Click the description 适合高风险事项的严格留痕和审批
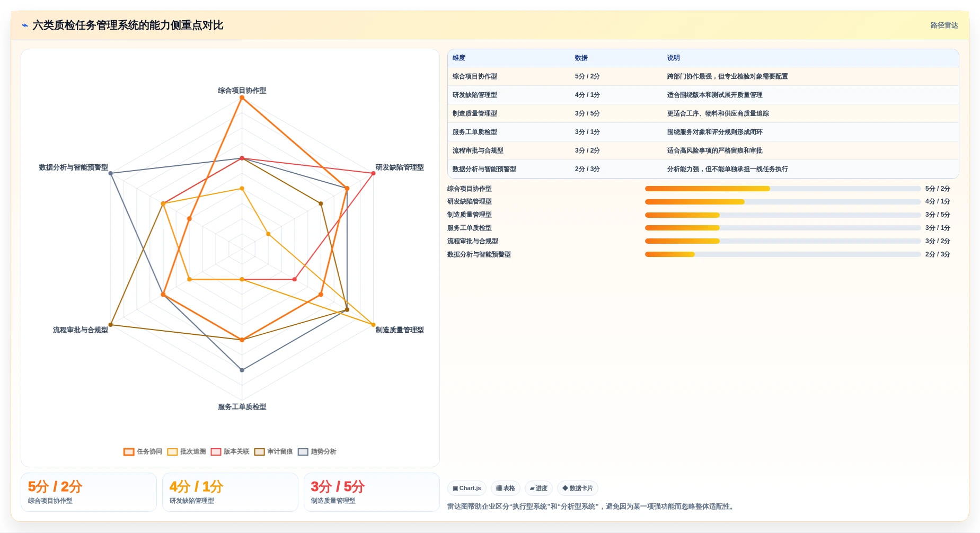The image size is (980, 533). pyautogui.click(x=714, y=150)
